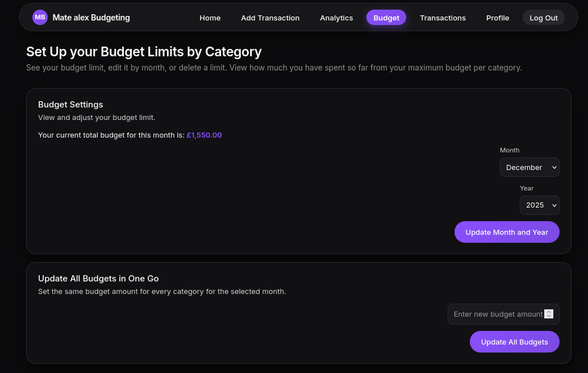Click the stepper up arrow on budget input
This screenshot has width=588, height=373.
click(x=549, y=312)
